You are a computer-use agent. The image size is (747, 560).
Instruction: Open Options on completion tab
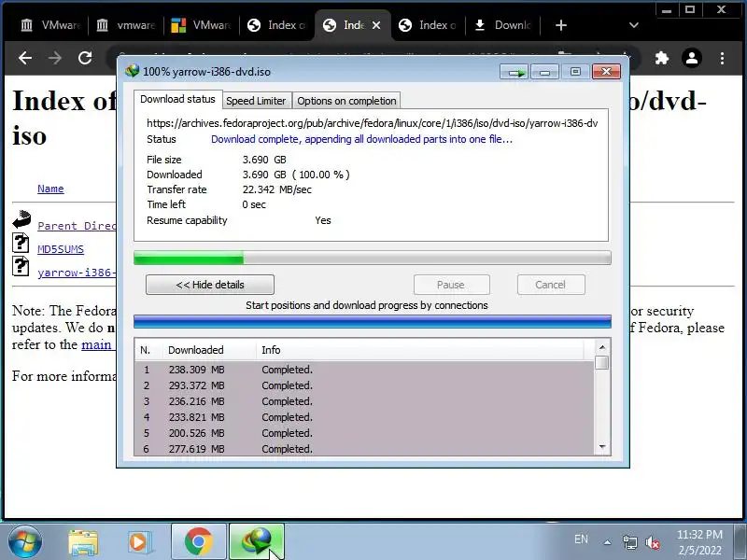[346, 101]
